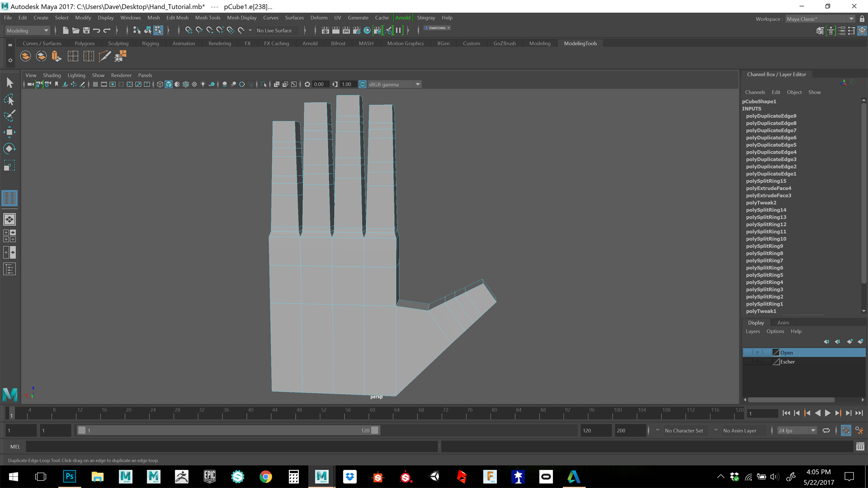Open the Edit Mesh menu

(177, 18)
